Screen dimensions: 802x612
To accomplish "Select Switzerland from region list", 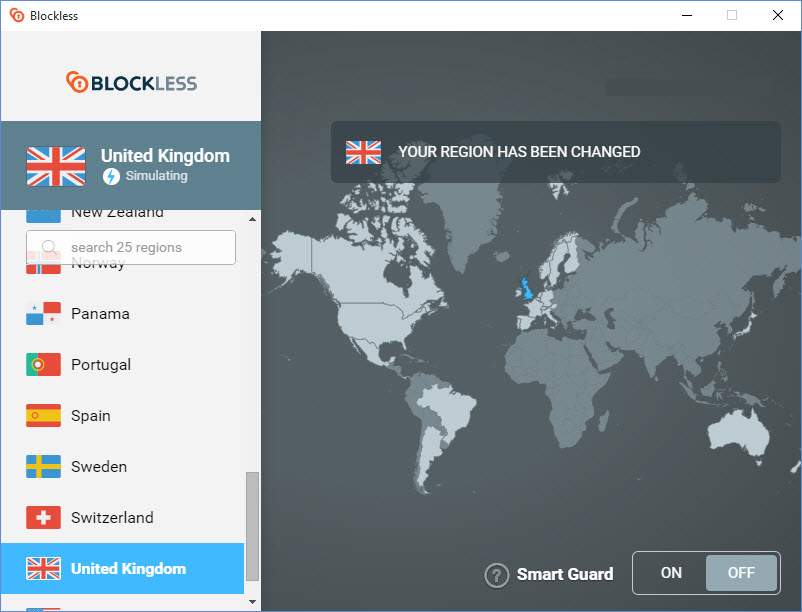I will [123, 517].
